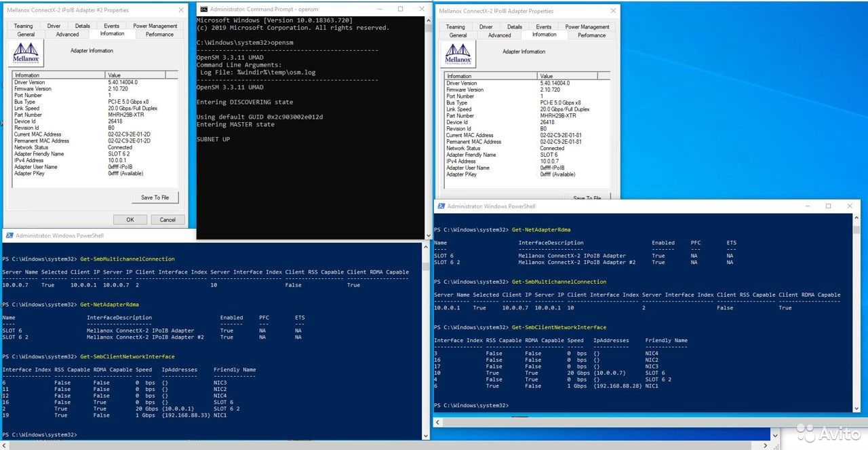Click Get-SmbMultichannelConnection command in left PowerShell
This screenshot has width=868, height=450.
click(x=127, y=259)
